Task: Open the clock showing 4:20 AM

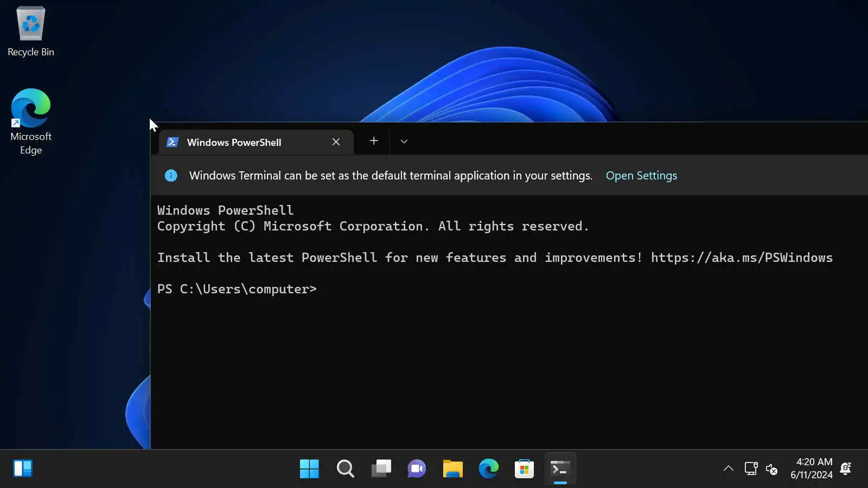Action: tap(811, 468)
